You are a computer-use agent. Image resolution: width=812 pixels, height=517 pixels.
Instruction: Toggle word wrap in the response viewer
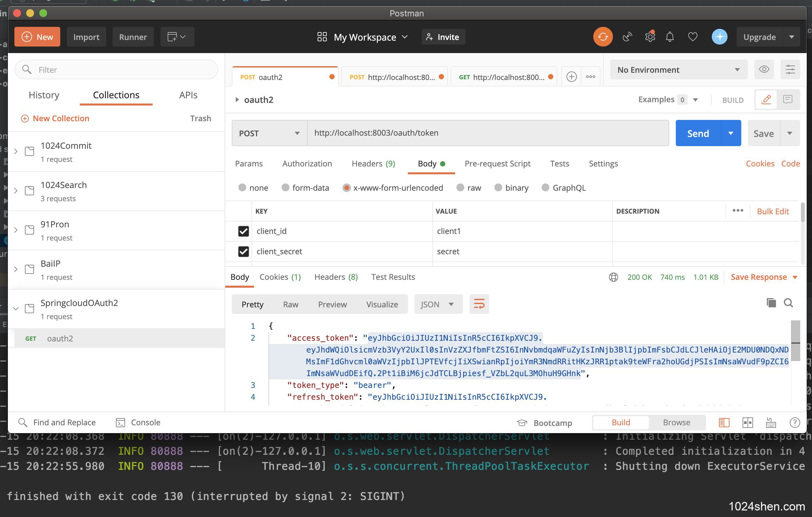click(x=479, y=304)
